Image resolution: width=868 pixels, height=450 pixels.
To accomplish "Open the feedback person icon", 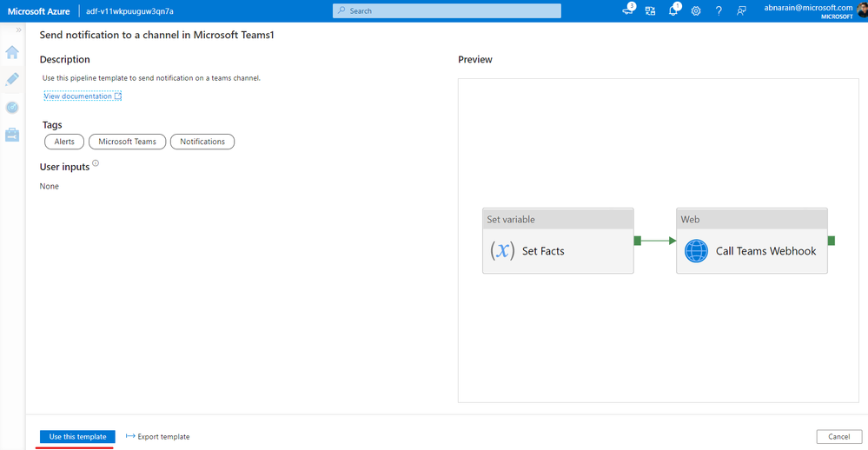I will point(741,11).
